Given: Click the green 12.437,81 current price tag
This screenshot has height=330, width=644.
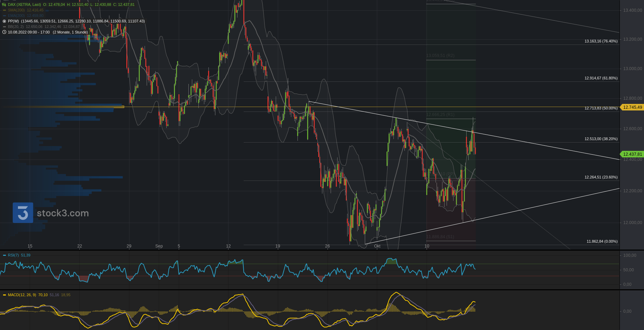Looking at the screenshot, I should point(632,154).
